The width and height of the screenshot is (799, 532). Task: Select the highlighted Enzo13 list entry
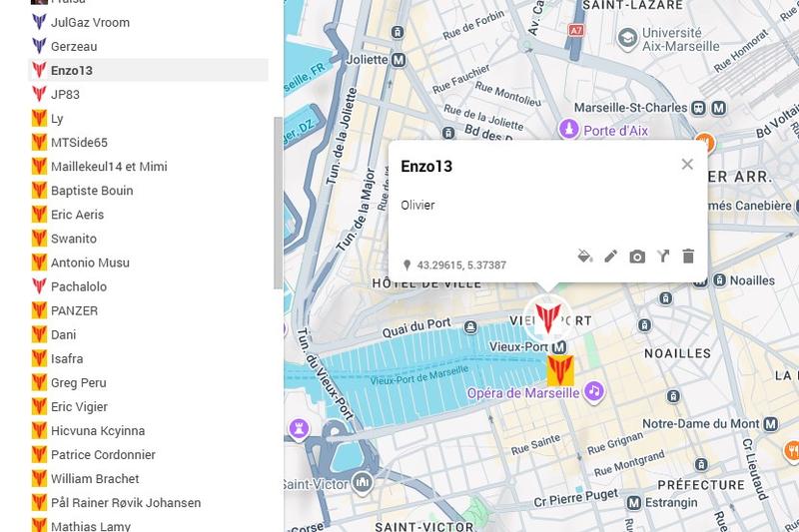[148, 70]
